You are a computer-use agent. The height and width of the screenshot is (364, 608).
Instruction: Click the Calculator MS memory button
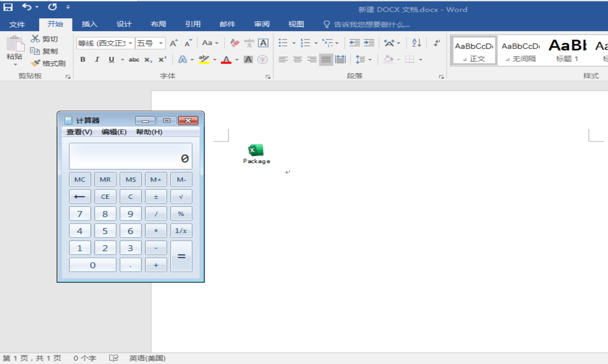pos(130,179)
